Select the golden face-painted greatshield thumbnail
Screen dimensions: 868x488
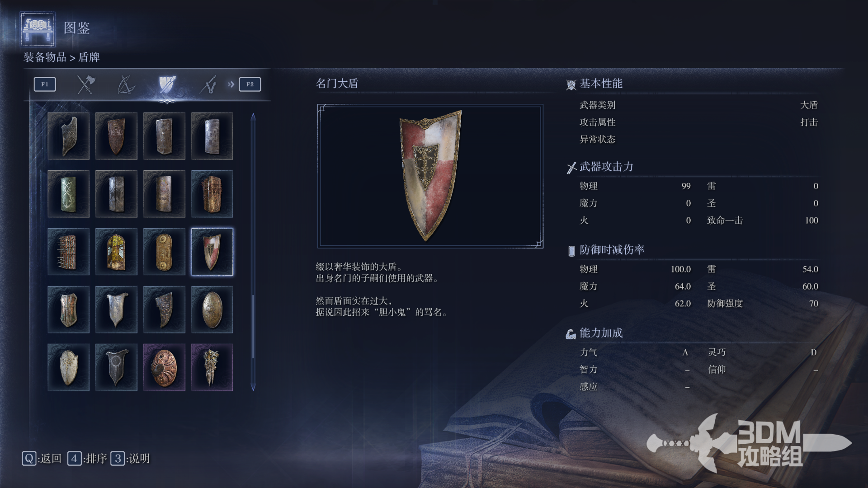(x=116, y=252)
